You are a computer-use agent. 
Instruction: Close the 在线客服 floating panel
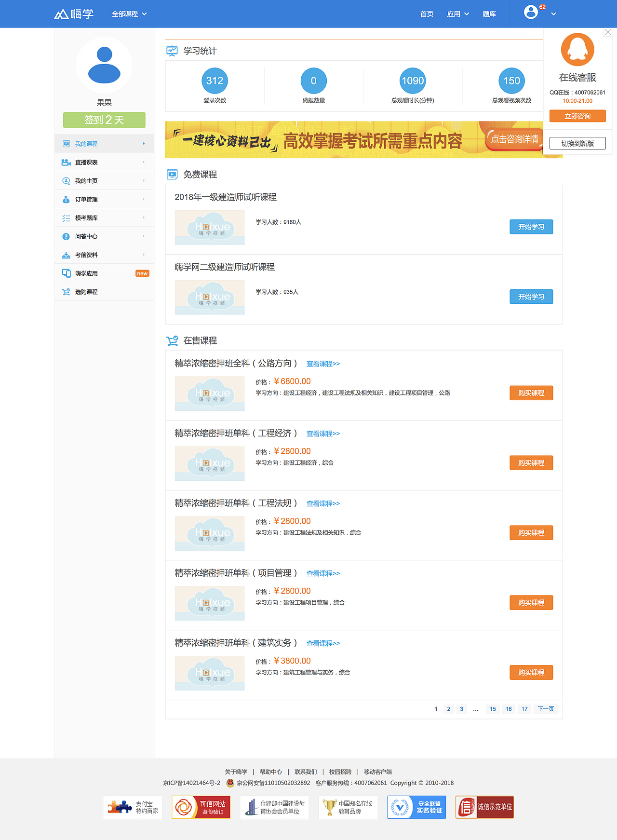(608, 32)
